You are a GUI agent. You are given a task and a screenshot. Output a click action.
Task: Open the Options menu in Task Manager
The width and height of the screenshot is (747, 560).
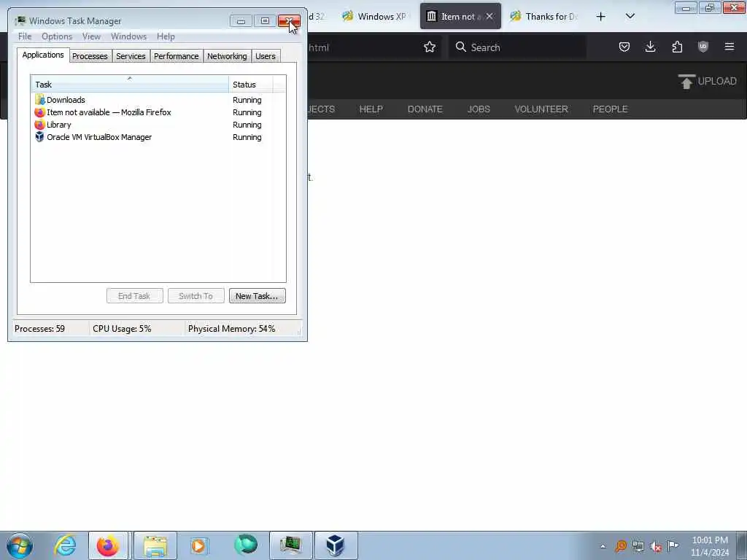click(x=57, y=36)
